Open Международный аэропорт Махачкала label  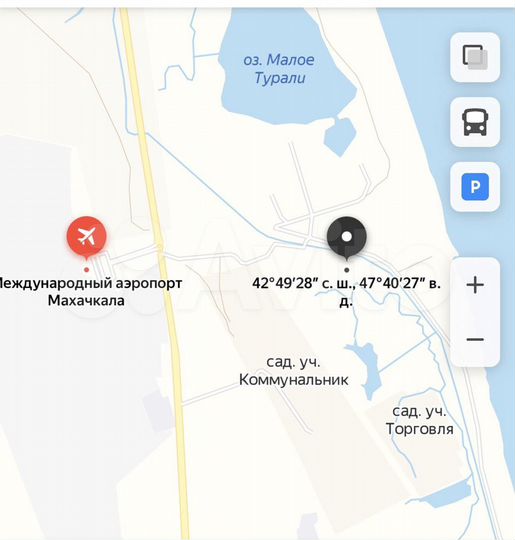pos(88,292)
